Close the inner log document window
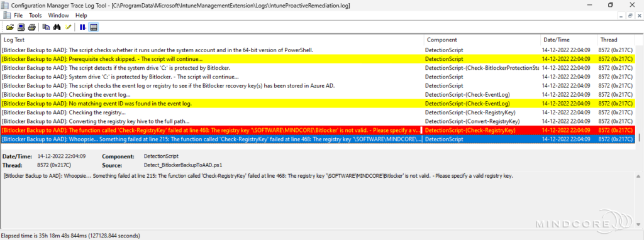This screenshot has height=240, width=644. tap(639, 15)
